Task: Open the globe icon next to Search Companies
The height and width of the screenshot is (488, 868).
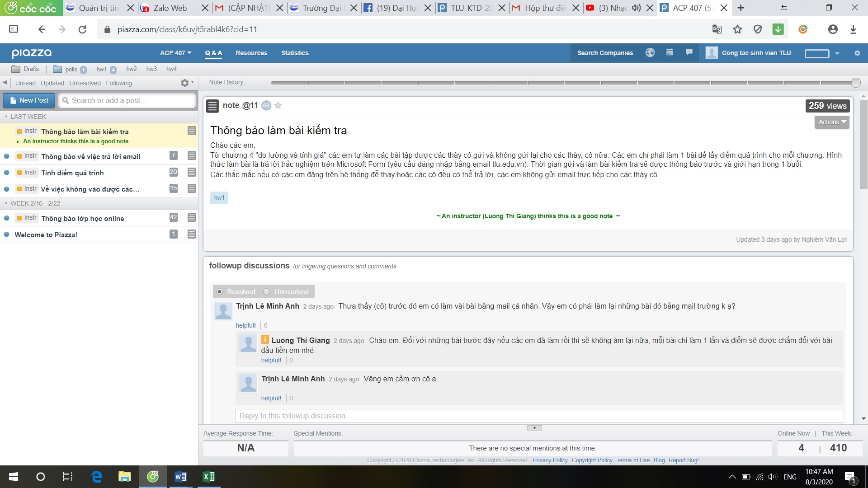Action: click(x=650, y=52)
